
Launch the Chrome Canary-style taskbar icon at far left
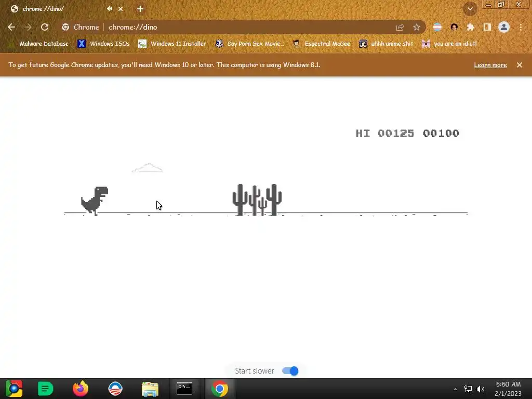pyautogui.click(x=14, y=389)
